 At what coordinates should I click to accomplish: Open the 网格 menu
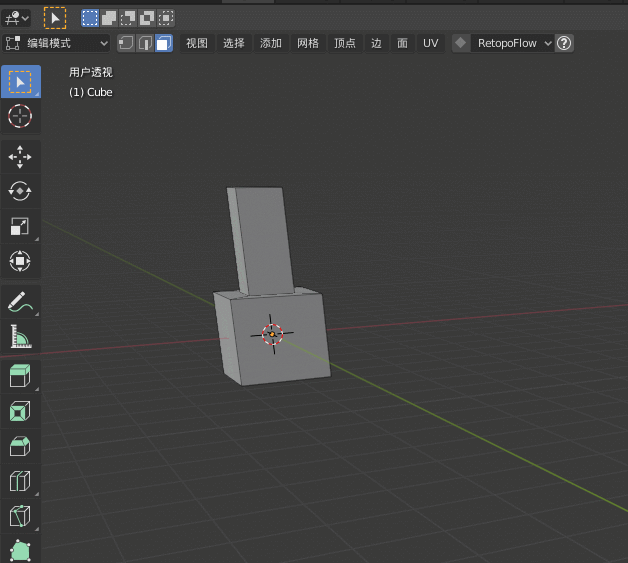[x=308, y=43]
